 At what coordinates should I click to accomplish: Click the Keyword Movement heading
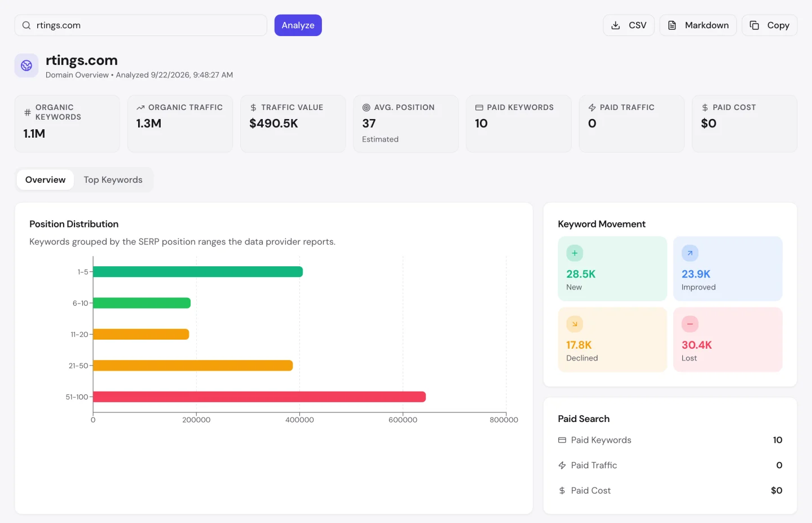pyautogui.click(x=602, y=224)
